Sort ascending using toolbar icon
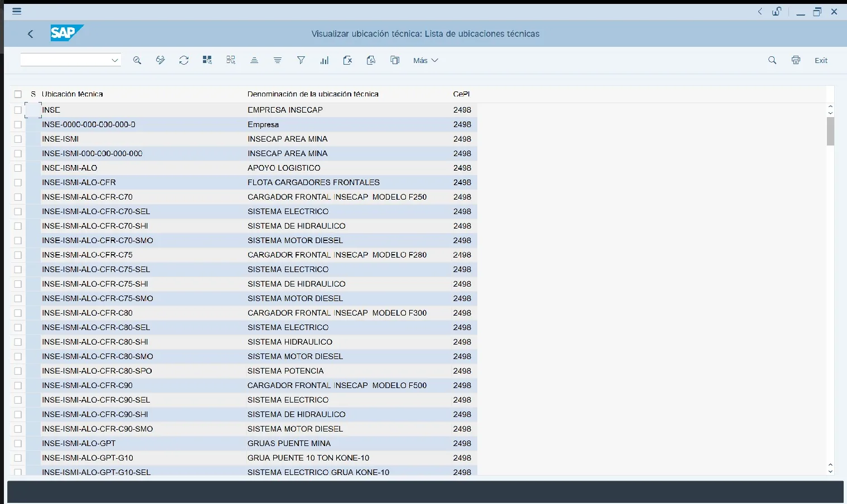Viewport: 847px width, 504px height. pos(254,60)
